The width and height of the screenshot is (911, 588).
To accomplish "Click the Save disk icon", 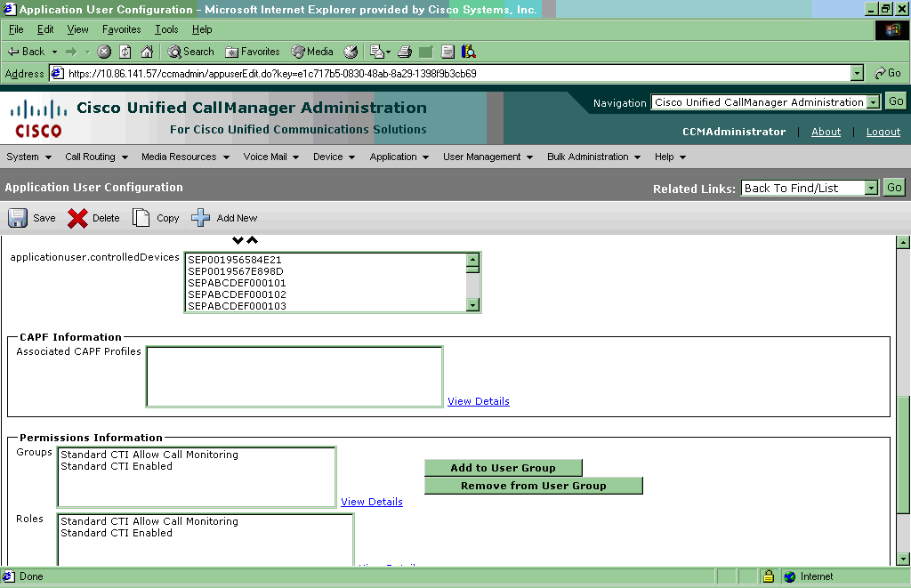I will coord(18,218).
